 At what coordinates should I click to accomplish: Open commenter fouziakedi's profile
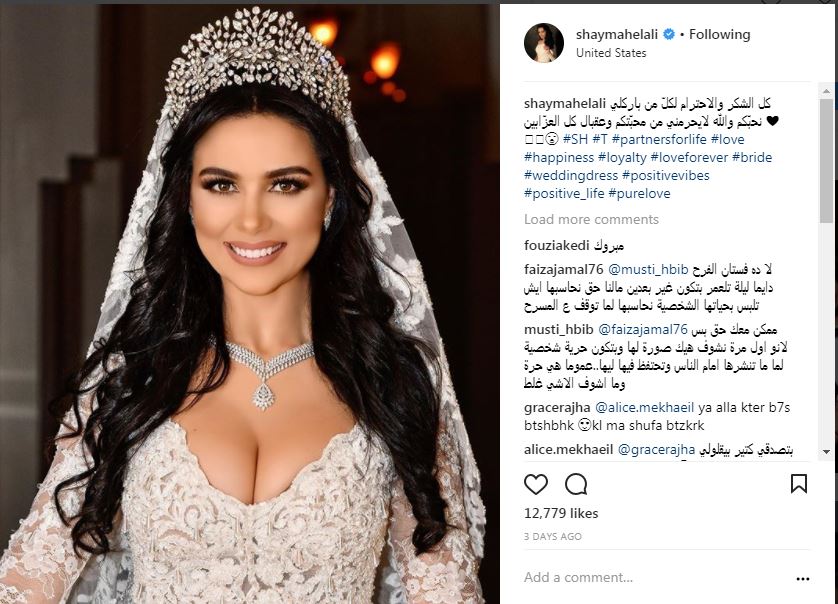point(556,246)
